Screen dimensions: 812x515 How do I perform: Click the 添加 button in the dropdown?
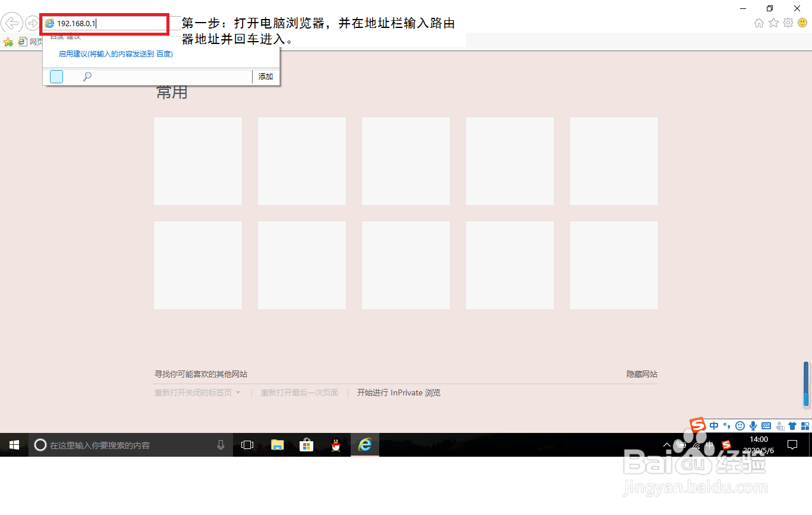point(265,76)
